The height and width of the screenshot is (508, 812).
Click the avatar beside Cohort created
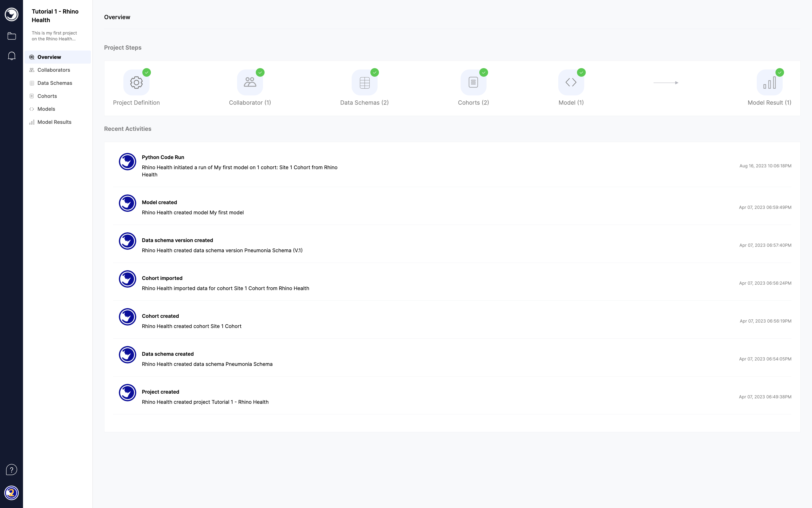coord(127,317)
